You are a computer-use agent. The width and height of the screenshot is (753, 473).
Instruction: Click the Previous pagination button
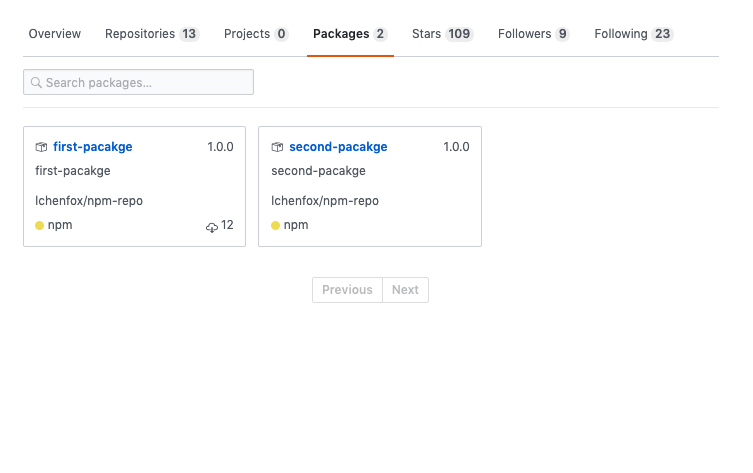point(347,290)
